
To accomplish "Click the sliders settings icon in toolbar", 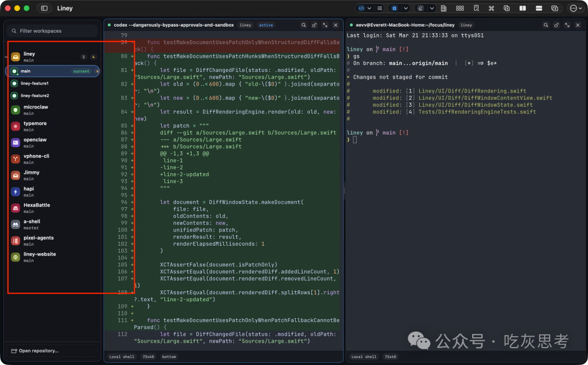I will 380,8.
